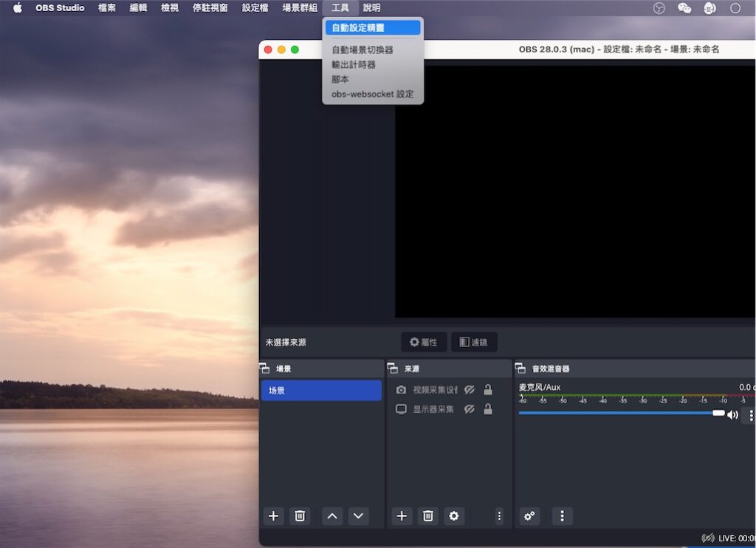The width and height of the screenshot is (756, 548).
Task: Remove selected source with trash icon
Action: point(427,516)
